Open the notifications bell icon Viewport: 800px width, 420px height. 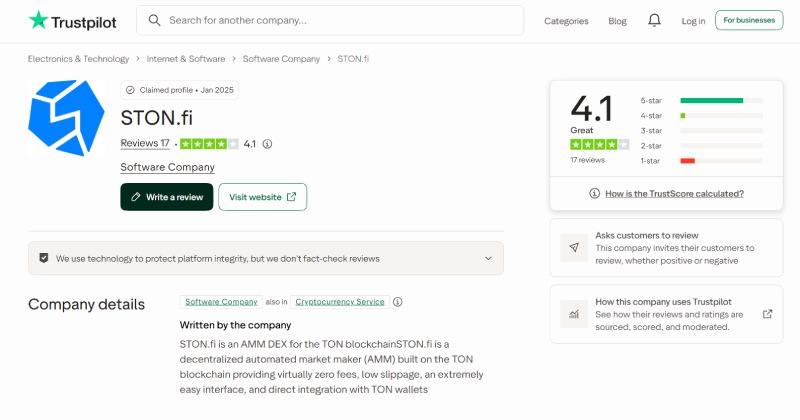pyautogui.click(x=654, y=20)
